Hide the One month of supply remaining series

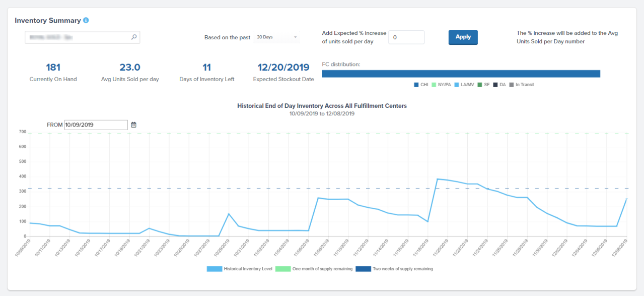[282, 269]
